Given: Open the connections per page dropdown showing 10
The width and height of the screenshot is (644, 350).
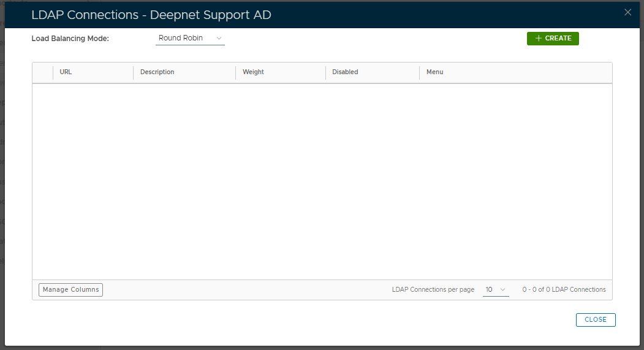Looking at the screenshot, I should 495,290.
